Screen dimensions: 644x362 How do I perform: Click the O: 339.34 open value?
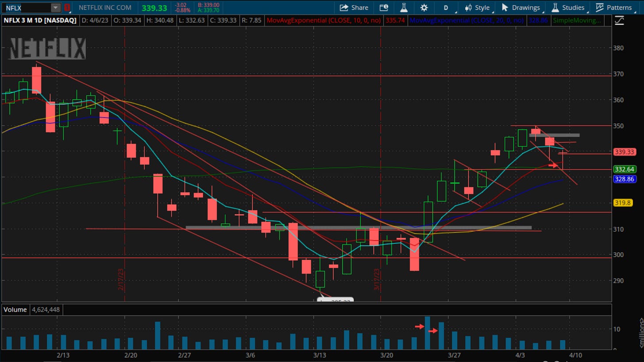127,20
